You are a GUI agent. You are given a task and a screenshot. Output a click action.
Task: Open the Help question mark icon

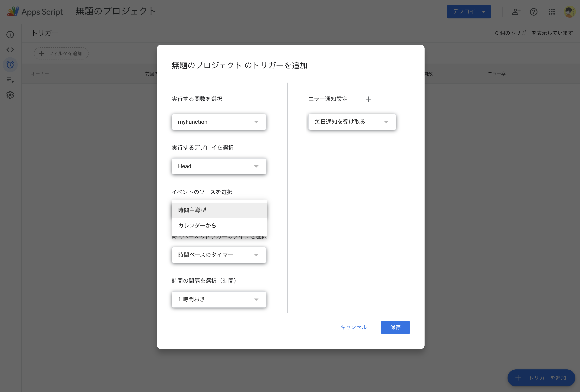534,12
